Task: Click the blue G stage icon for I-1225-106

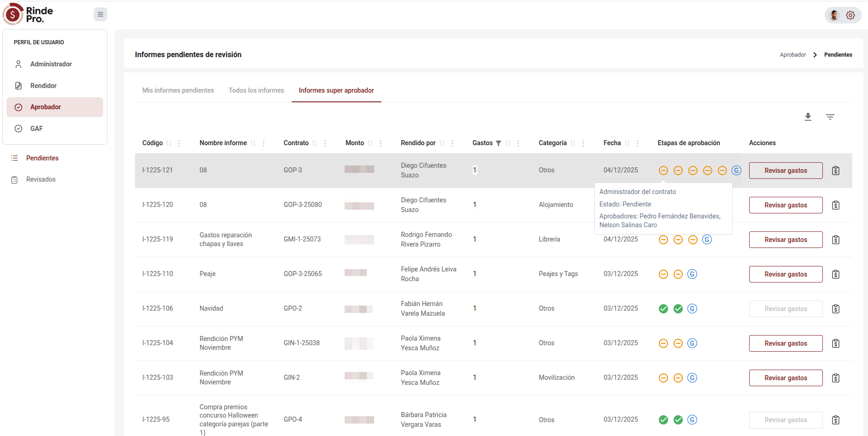Action: click(692, 309)
